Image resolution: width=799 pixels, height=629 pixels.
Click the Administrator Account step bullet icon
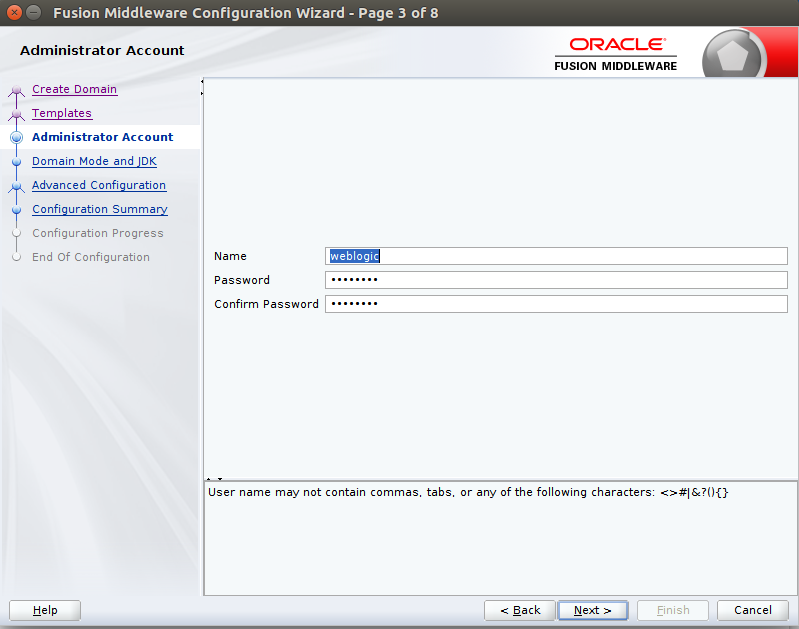pyautogui.click(x=16, y=137)
